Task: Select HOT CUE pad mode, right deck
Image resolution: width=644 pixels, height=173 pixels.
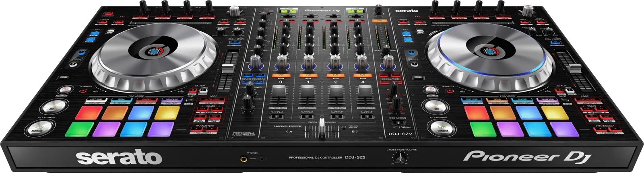Action: tap(471, 99)
